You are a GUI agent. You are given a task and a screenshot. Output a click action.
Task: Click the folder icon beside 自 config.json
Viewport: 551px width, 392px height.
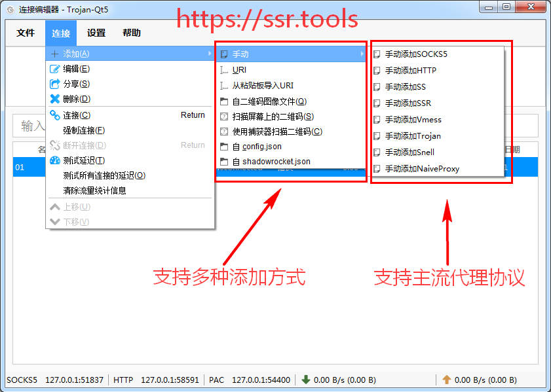(x=224, y=147)
